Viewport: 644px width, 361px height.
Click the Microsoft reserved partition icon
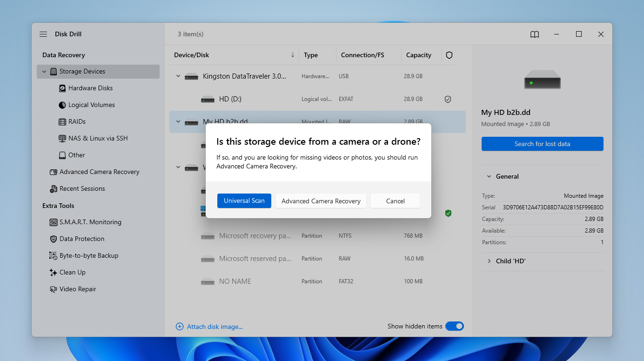click(x=208, y=259)
